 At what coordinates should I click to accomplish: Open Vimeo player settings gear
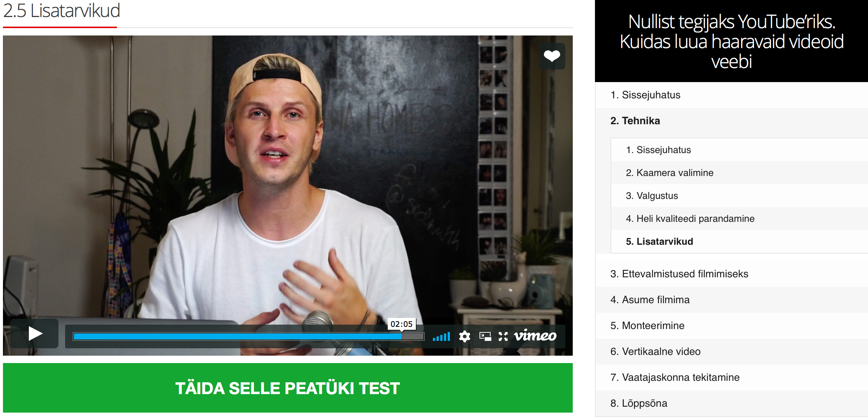[465, 336]
